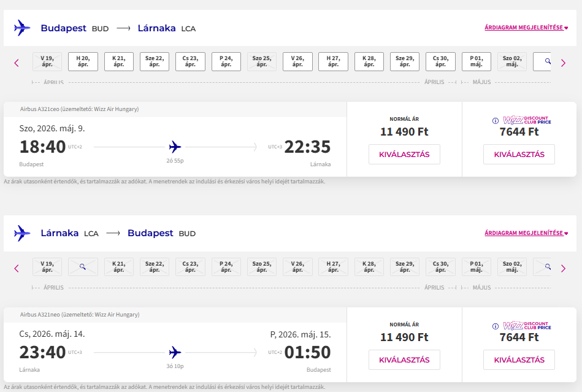Click the previous dates arrow for Lárnaka–Budapest
The image size is (582, 392).
17,268
